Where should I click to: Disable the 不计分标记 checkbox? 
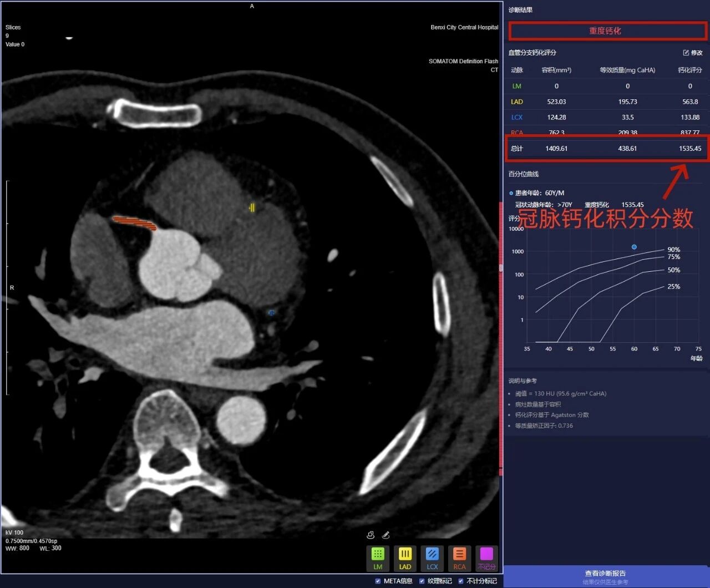pyautogui.click(x=461, y=581)
